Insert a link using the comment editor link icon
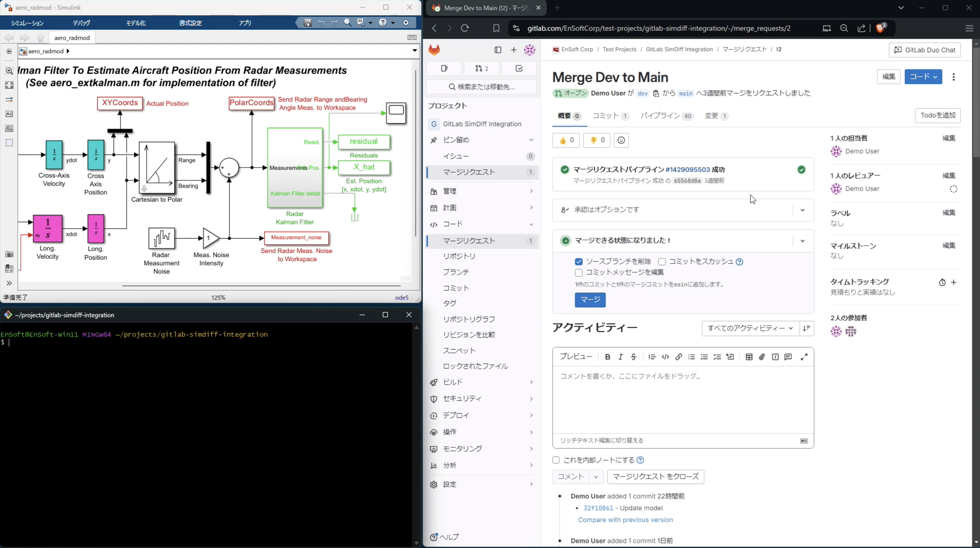980x548 pixels. 678,357
